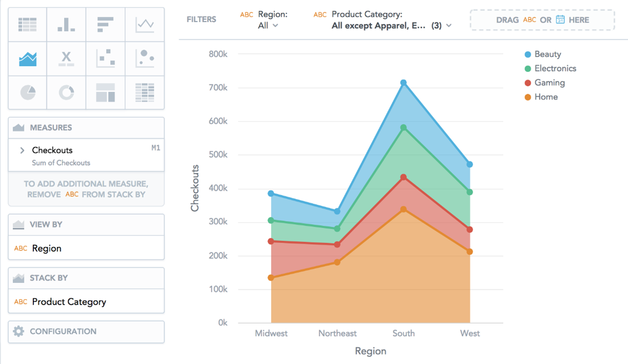
Task: Hide the Electronics series via the legend
Action: tap(554, 68)
